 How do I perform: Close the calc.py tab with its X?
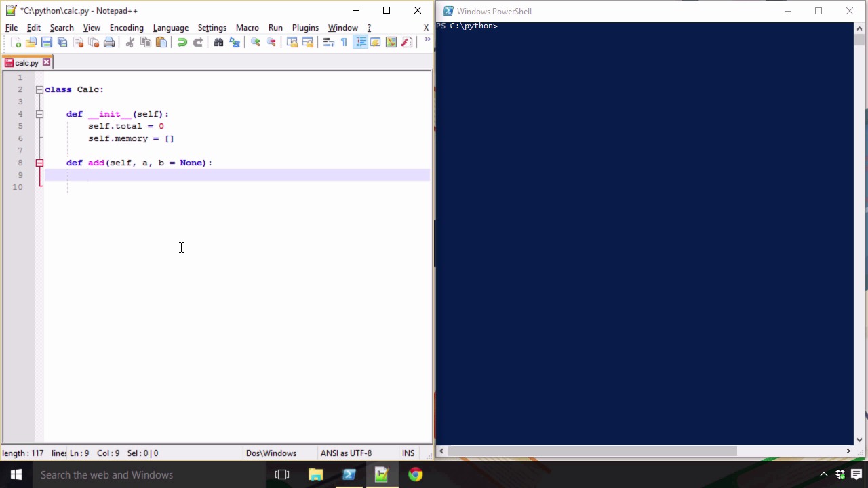click(46, 62)
